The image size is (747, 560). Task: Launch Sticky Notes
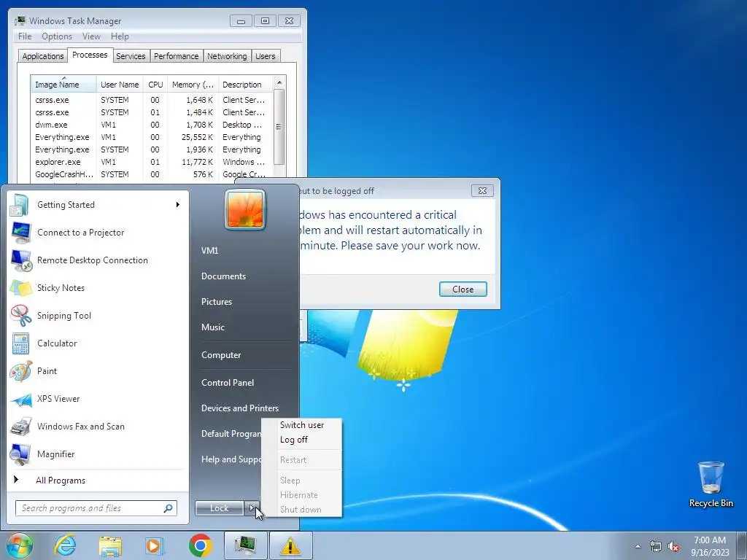[98, 287]
